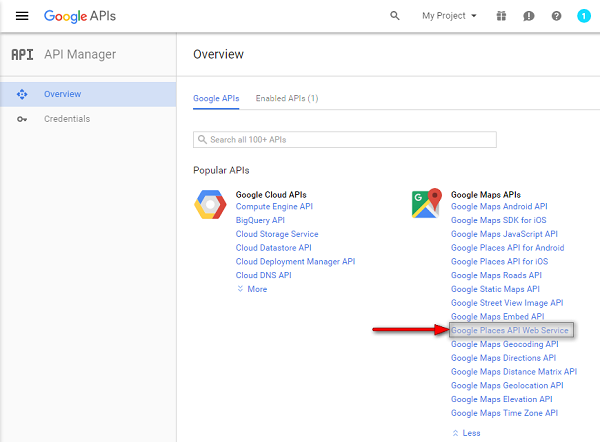This screenshot has height=442, width=600.
Task: Open Google Places API for iOS link
Action: [499, 262]
